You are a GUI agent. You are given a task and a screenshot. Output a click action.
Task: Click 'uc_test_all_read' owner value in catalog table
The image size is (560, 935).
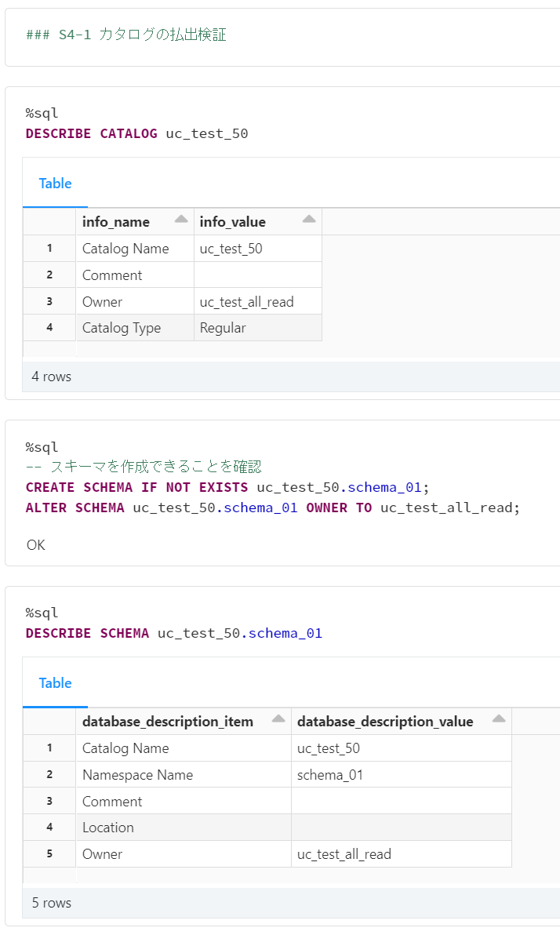257,302
